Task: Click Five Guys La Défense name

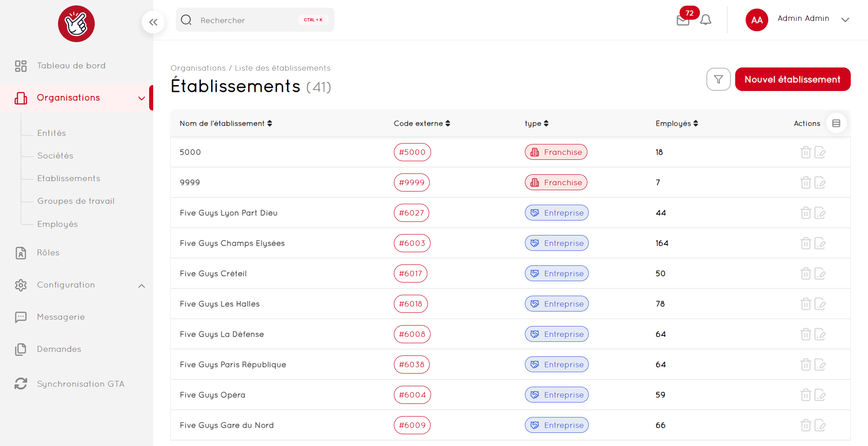Action: [x=222, y=334]
